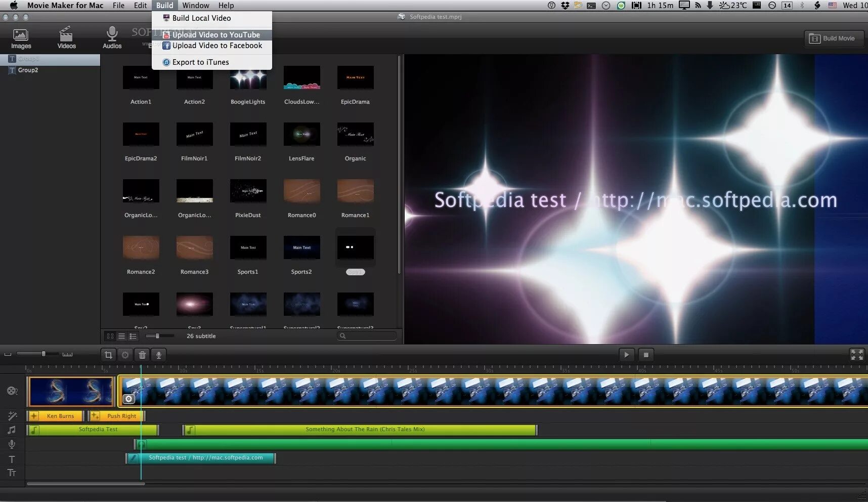
Task: Open the Apple menu
Action: (x=14, y=6)
